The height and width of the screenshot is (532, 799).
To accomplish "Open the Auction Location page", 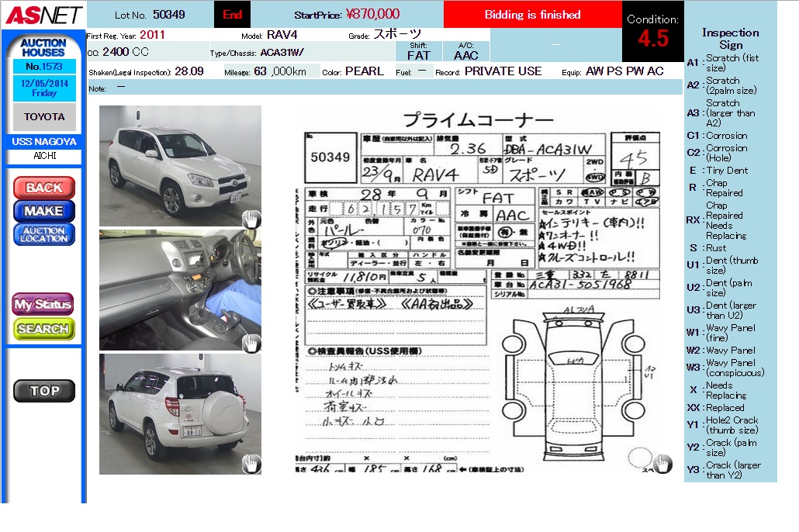I will (x=44, y=235).
